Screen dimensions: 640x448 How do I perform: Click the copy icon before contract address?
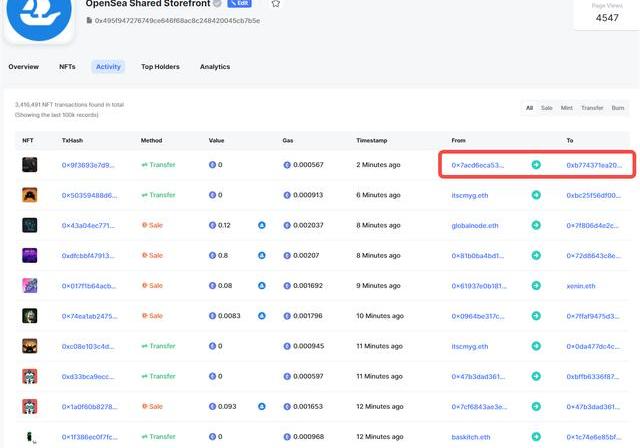click(90, 20)
